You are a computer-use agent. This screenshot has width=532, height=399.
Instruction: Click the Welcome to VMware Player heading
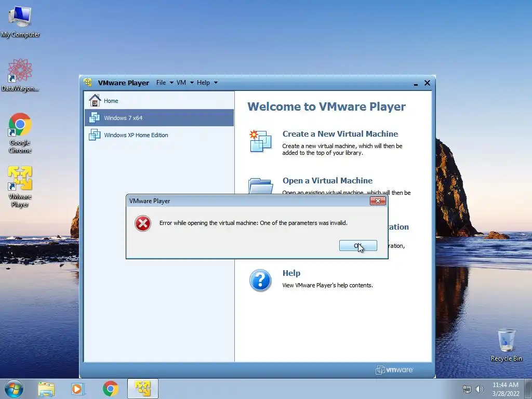tap(326, 107)
